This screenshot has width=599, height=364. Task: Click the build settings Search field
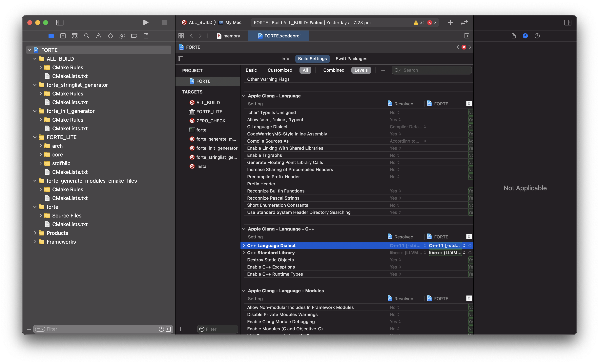(x=431, y=70)
